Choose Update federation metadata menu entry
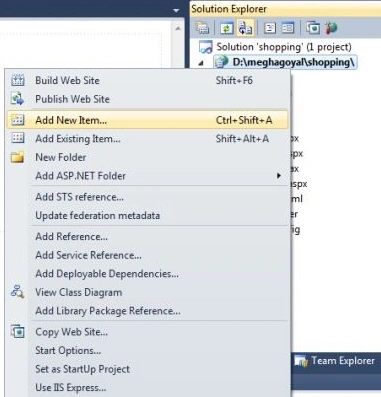This screenshot has height=397, width=381. pos(147,216)
